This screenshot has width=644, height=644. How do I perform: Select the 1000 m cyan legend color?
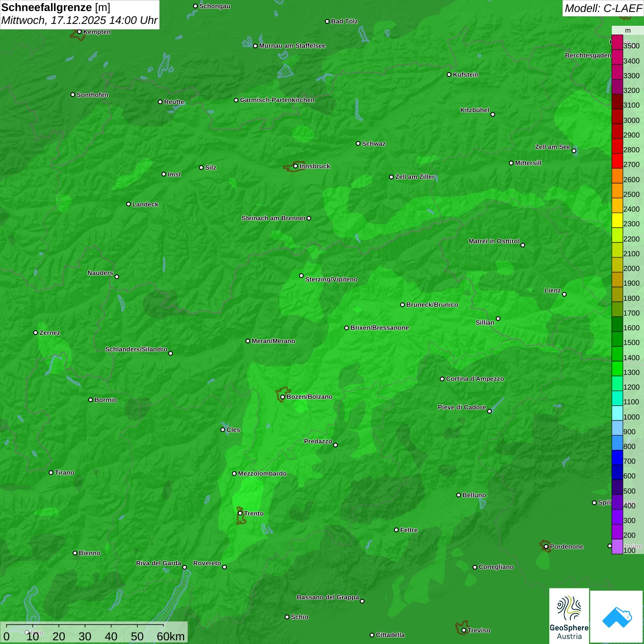pyautogui.click(x=617, y=413)
